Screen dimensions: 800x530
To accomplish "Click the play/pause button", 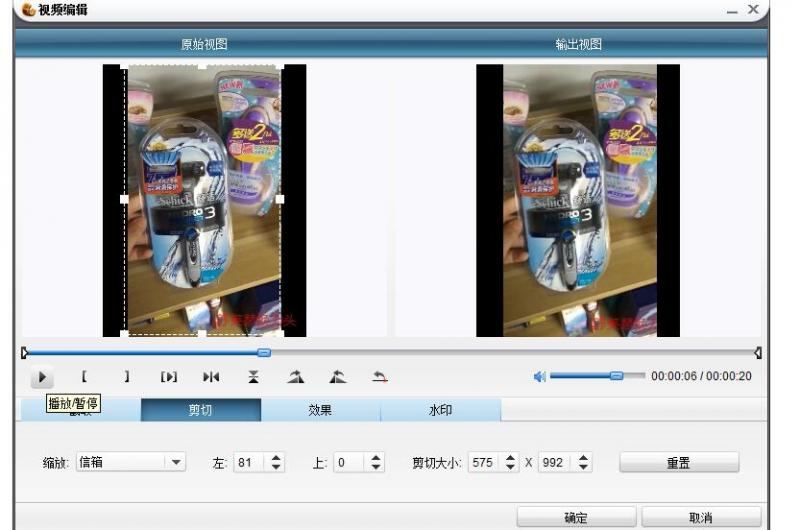I will tap(42, 377).
